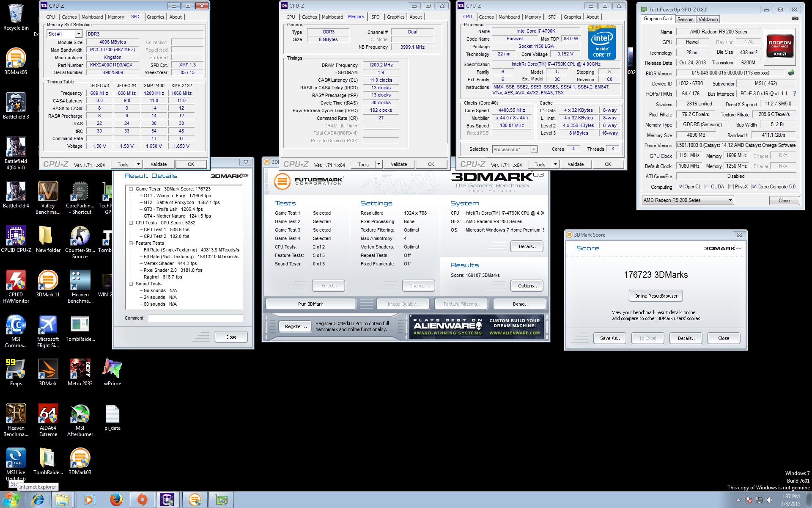Click the save BIOS chip icon in GPU-Z
This screenshot has width=812, height=508.
pos(791,73)
